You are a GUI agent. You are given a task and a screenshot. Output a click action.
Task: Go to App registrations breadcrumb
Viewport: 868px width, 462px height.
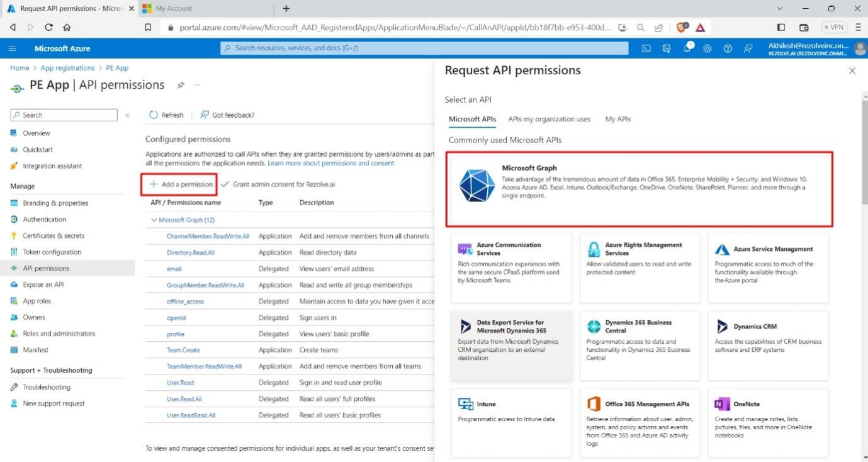point(67,68)
